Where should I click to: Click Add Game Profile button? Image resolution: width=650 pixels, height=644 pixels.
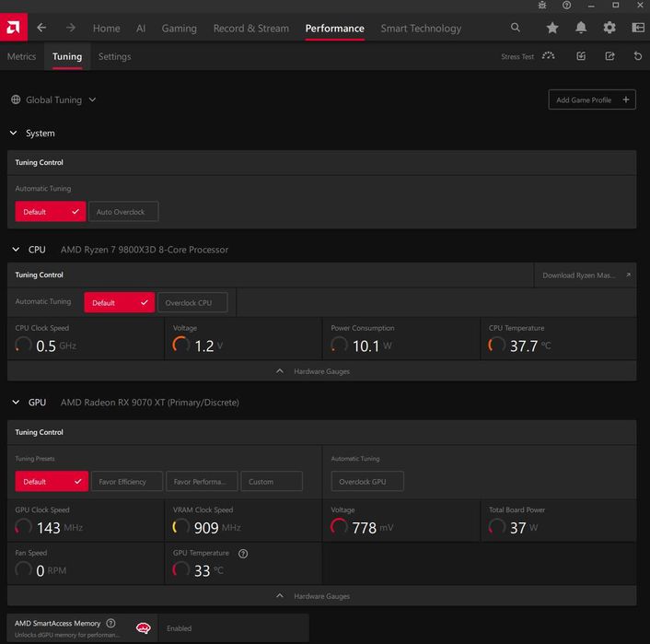click(592, 100)
